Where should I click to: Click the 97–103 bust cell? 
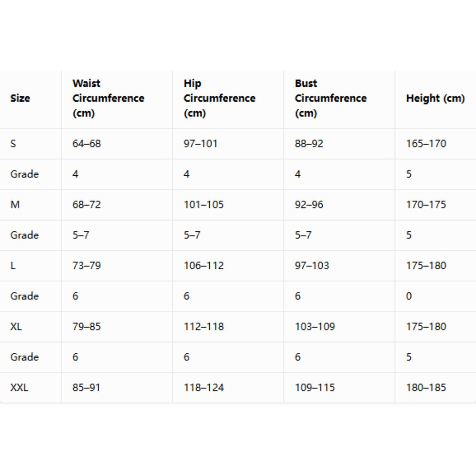tap(312, 265)
